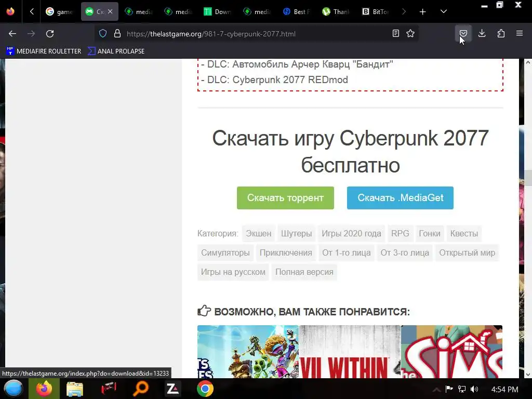The image size is (532, 399).
Task: Click the 4:54 PM clock
Action: point(504,390)
